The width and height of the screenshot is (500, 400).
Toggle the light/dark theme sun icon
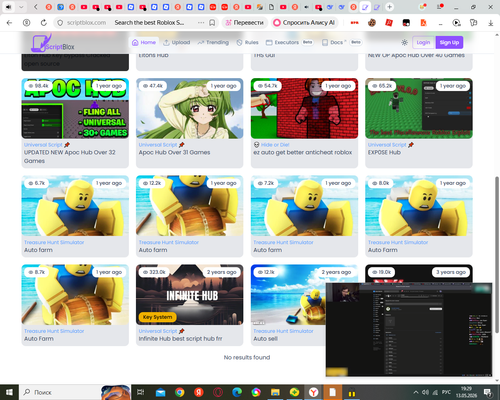[404, 42]
